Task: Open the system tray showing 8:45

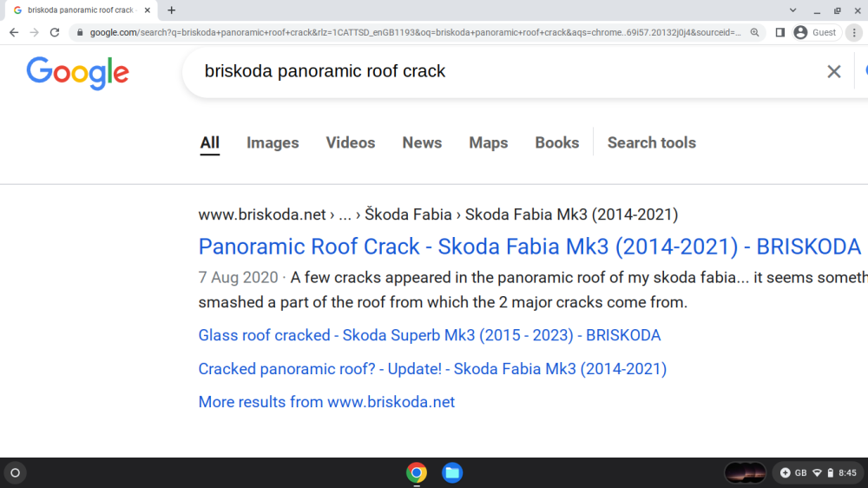Action: click(819, 473)
